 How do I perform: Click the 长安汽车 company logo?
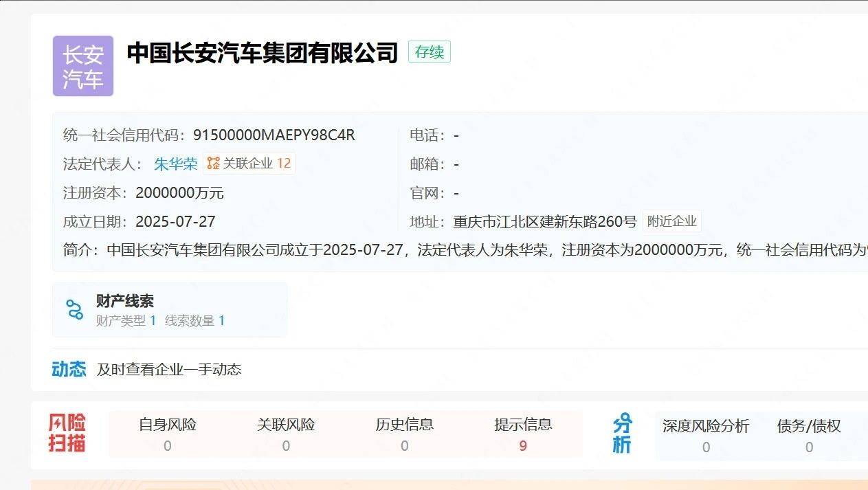click(x=83, y=66)
